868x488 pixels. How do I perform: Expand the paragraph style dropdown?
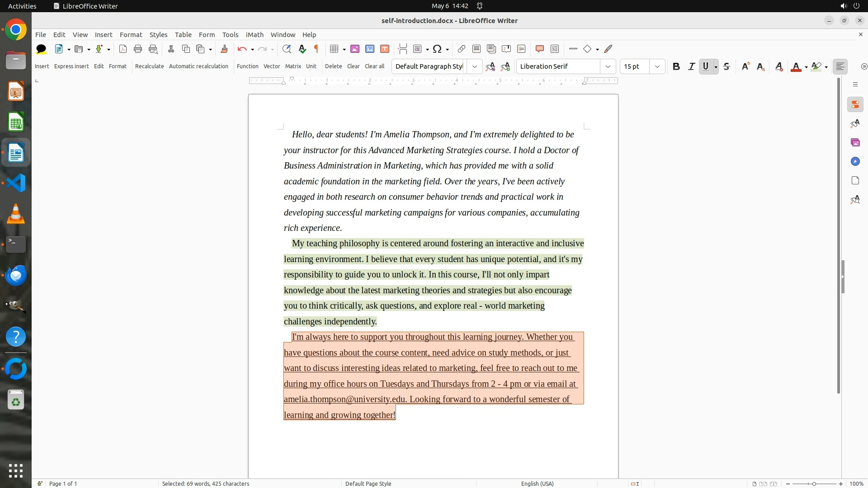click(x=474, y=66)
